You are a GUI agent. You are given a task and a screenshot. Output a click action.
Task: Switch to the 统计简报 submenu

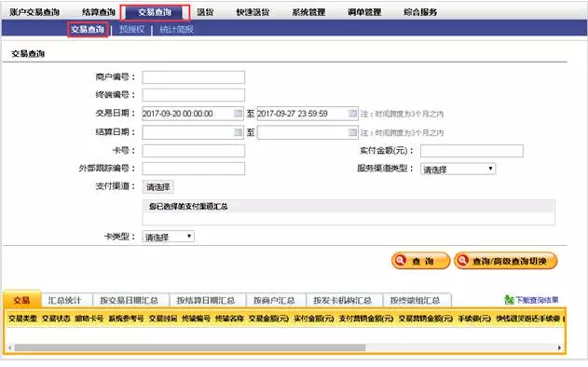[x=176, y=29]
